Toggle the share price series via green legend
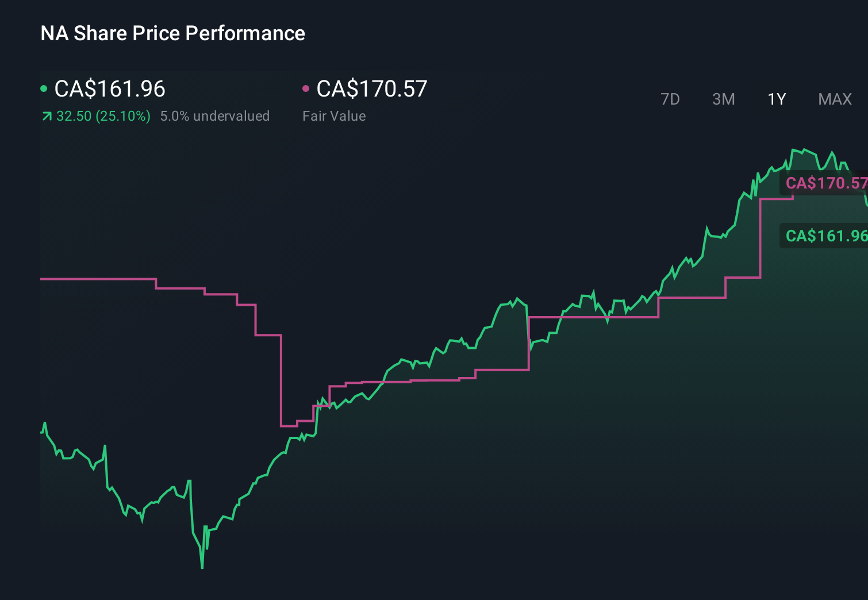Viewport: 868px width, 600px height. [109, 89]
